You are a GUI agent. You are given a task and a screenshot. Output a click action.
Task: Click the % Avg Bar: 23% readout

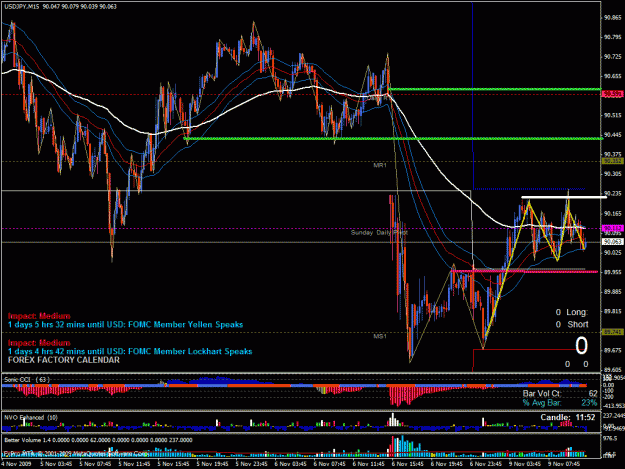[560, 403]
